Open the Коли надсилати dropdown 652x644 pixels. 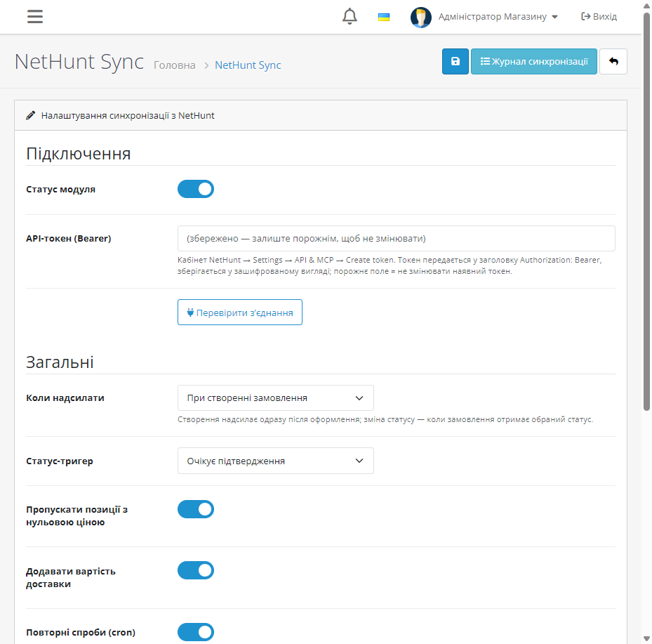tap(276, 397)
